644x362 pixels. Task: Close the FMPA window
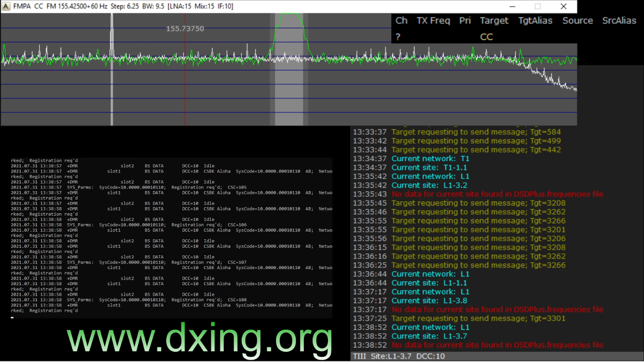click(563, 7)
